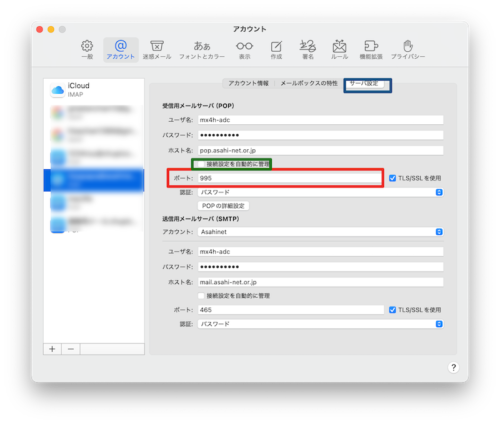The image size is (500, 424).
Task: Click the POP の詳細設定 button
Action: (223, 206)
